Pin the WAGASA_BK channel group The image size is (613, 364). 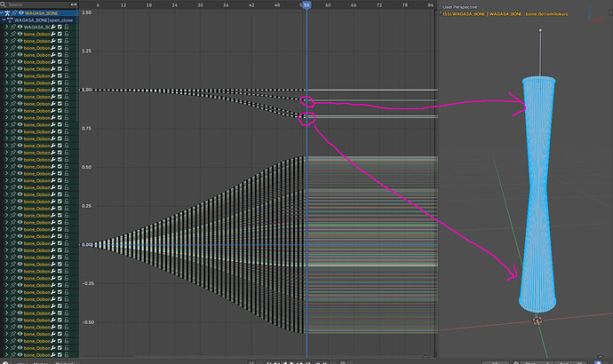pos(13,27)
